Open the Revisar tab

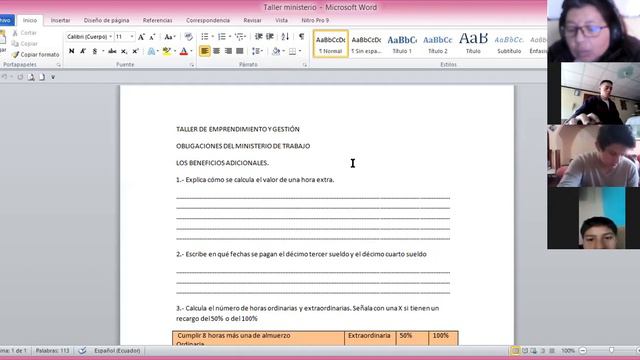[x=252, y=20]
